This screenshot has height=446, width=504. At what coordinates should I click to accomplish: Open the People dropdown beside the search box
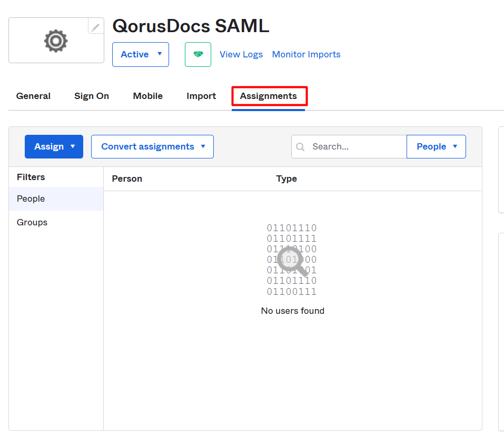coord(436,147)
